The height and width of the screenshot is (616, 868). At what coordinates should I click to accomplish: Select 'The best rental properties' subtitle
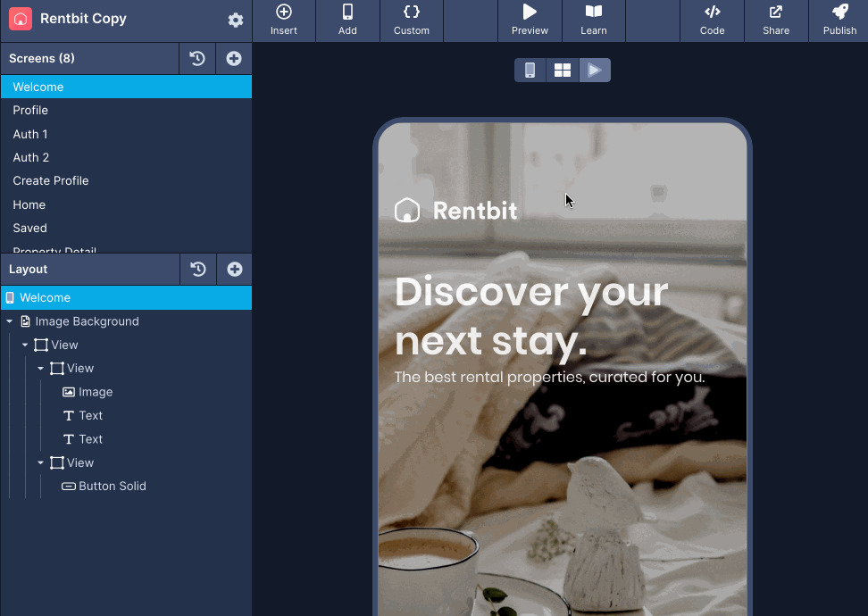550,378
